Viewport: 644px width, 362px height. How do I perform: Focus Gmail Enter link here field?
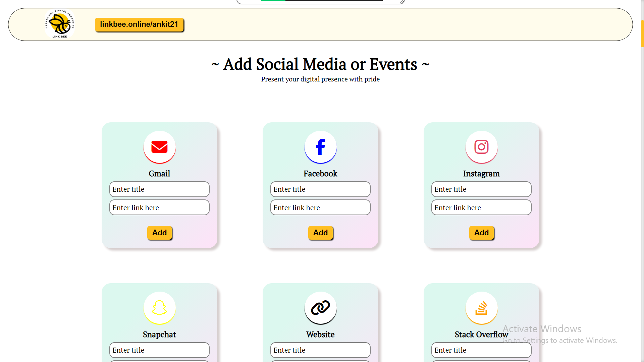click(x=159, y=207)
